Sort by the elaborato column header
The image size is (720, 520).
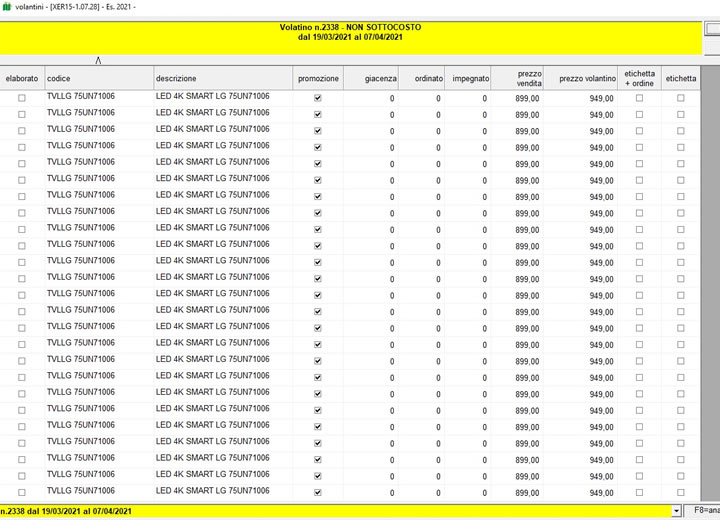pos(22,78)
